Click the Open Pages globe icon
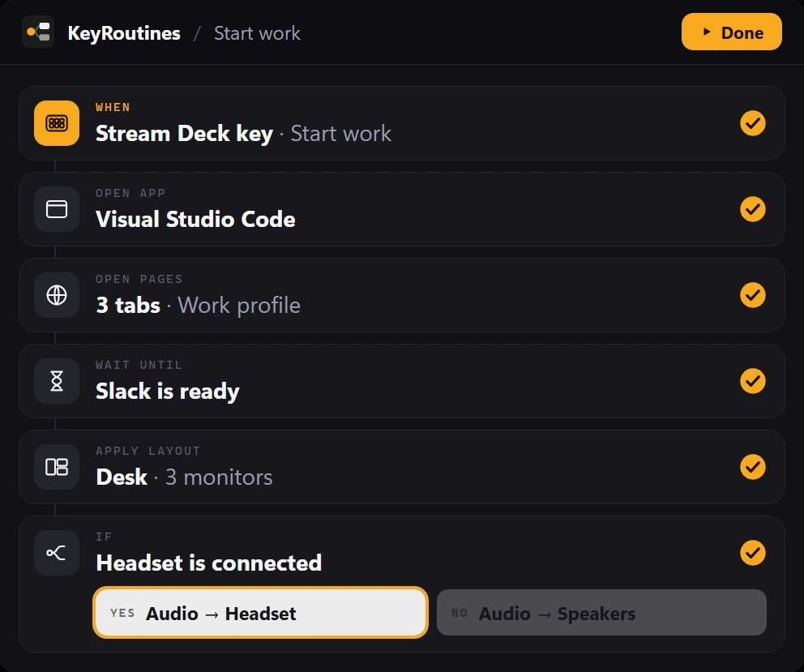This screenshot has width=804, height=672. [x=57, y=295]
